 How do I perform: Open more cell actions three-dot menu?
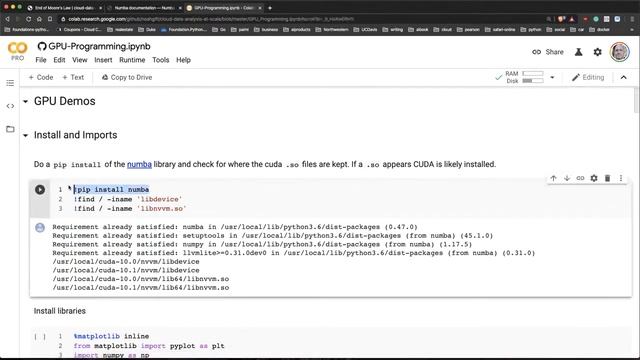(621, 178)
